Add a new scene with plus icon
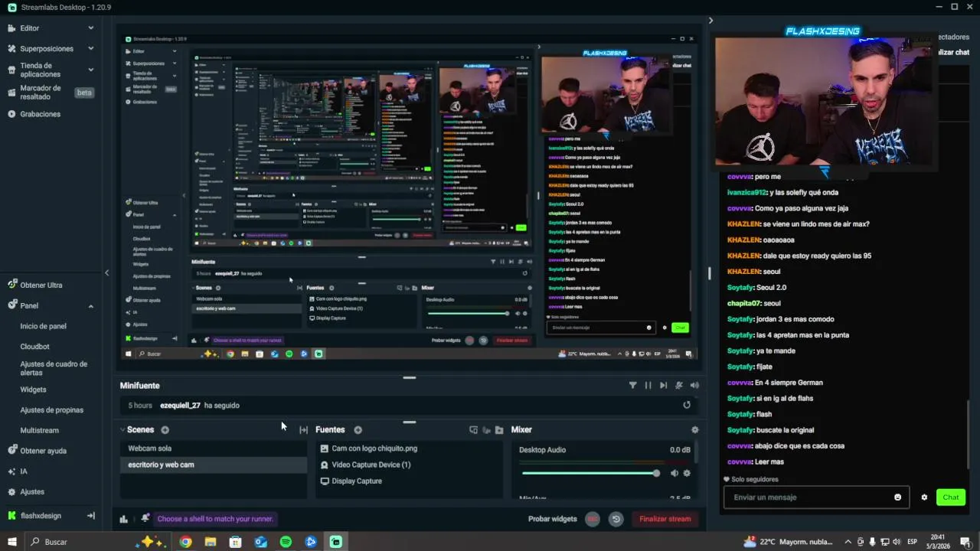 (x=165, y=430)
